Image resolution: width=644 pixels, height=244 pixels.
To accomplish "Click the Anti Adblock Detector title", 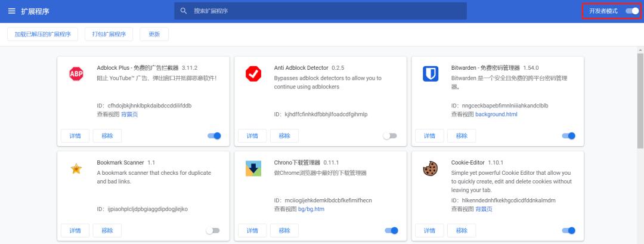I will coord(301,68).
